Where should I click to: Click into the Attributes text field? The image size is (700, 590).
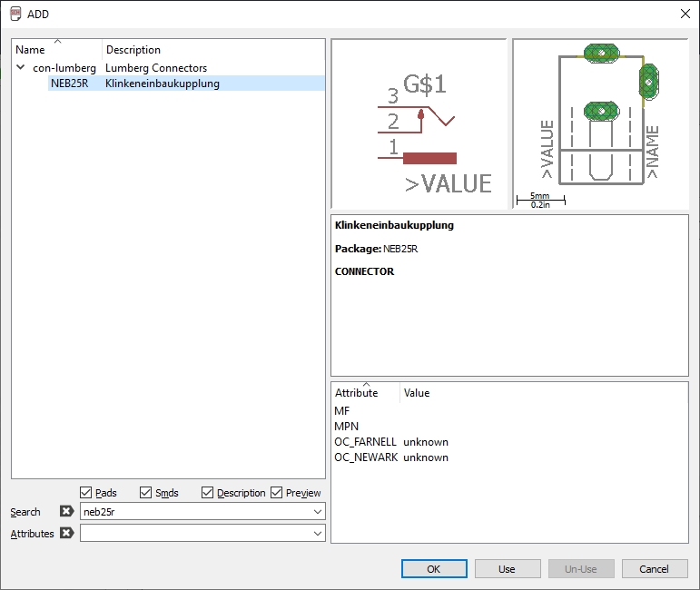click(x=196, y=534)
